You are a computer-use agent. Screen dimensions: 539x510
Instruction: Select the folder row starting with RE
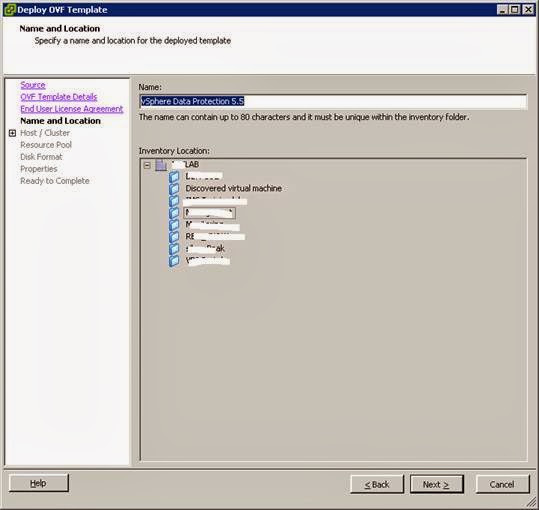point(215,236)
